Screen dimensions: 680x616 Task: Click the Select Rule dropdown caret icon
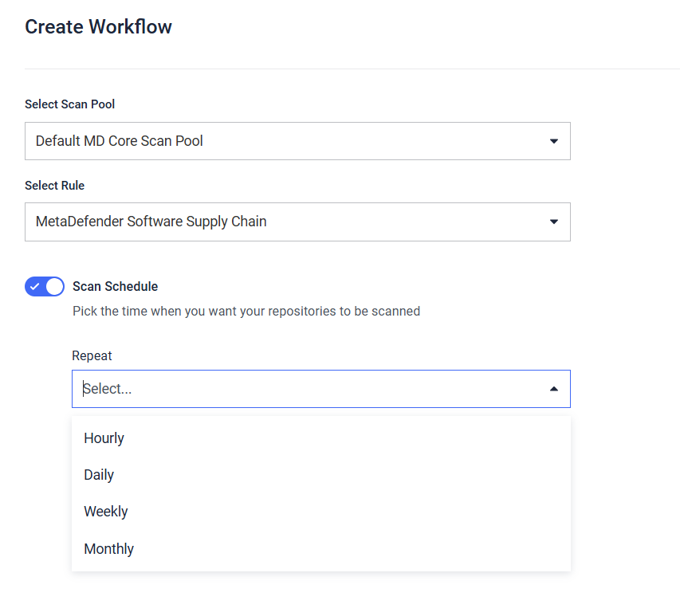554,222
